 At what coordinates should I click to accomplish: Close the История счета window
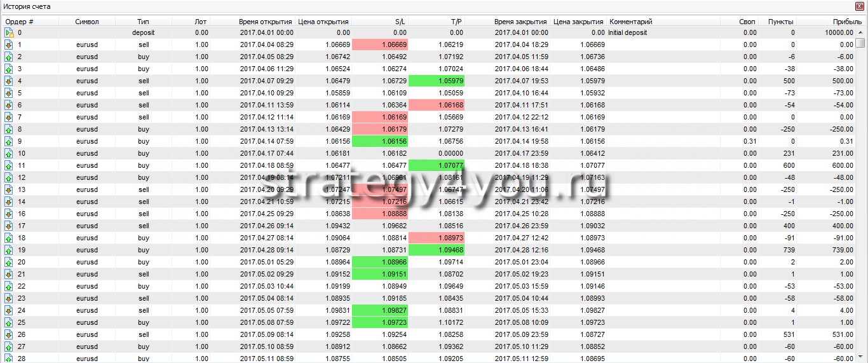[860, 6]
